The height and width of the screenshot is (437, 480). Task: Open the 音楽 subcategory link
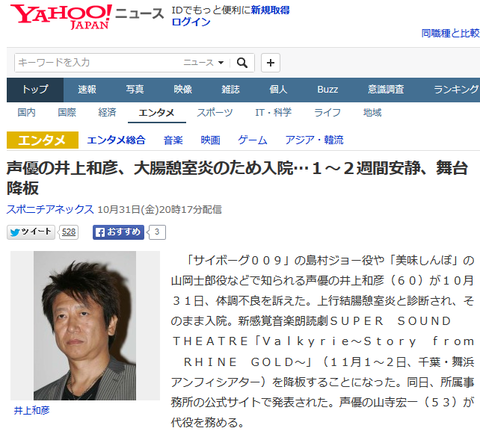coord(173,140)
